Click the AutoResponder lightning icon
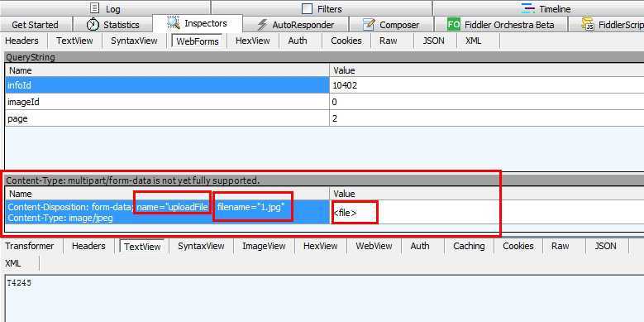This screenshot has height=322, width=644. 262,25
